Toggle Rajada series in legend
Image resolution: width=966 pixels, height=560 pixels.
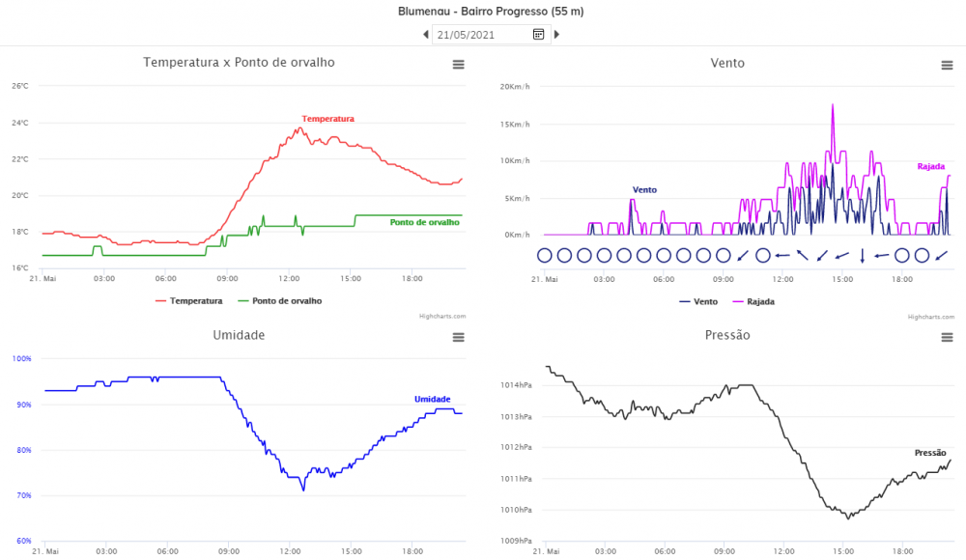click(x=754, y=301)
